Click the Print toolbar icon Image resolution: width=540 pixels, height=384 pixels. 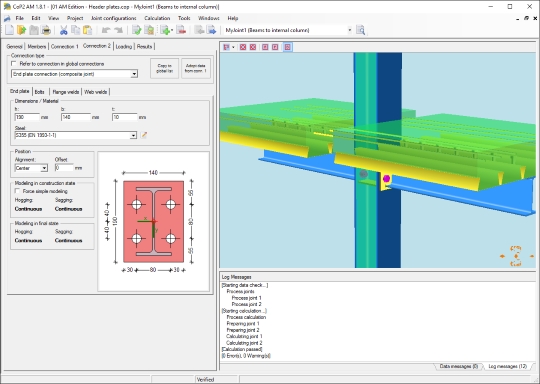(x=46, y=30)
